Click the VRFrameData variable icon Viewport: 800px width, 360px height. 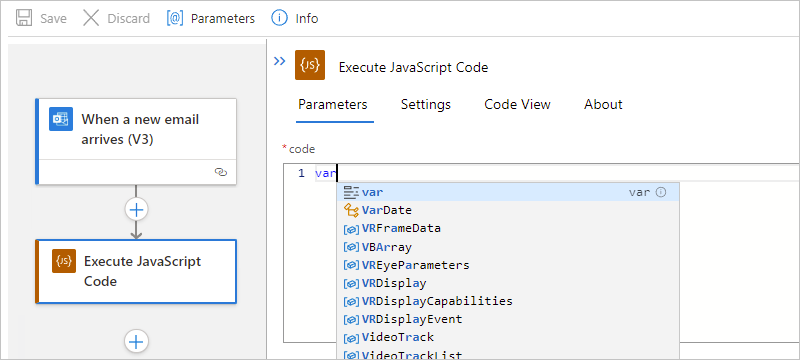[x=352, y=229]
